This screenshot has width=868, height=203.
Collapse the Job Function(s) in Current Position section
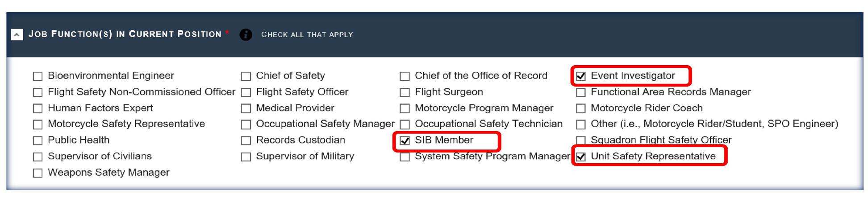tap(17, 34)
